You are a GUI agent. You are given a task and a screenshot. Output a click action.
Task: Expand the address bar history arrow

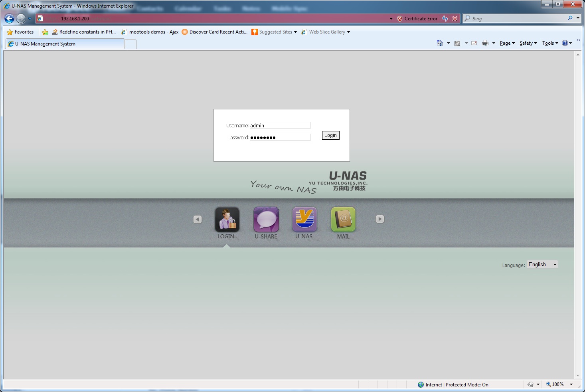pos(391,18)
